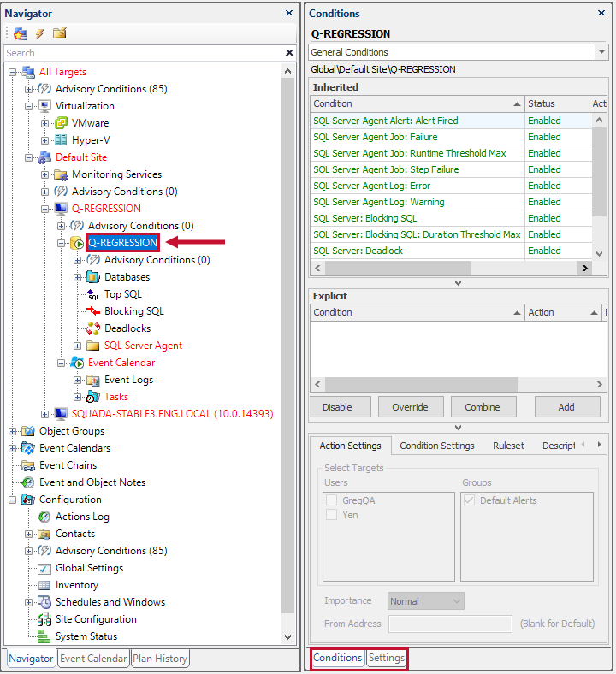Click the Override button

(x=411, y=407)
